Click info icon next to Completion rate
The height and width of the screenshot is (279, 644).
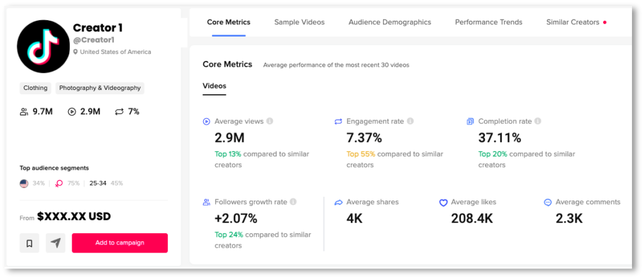[x=538, y=121]
